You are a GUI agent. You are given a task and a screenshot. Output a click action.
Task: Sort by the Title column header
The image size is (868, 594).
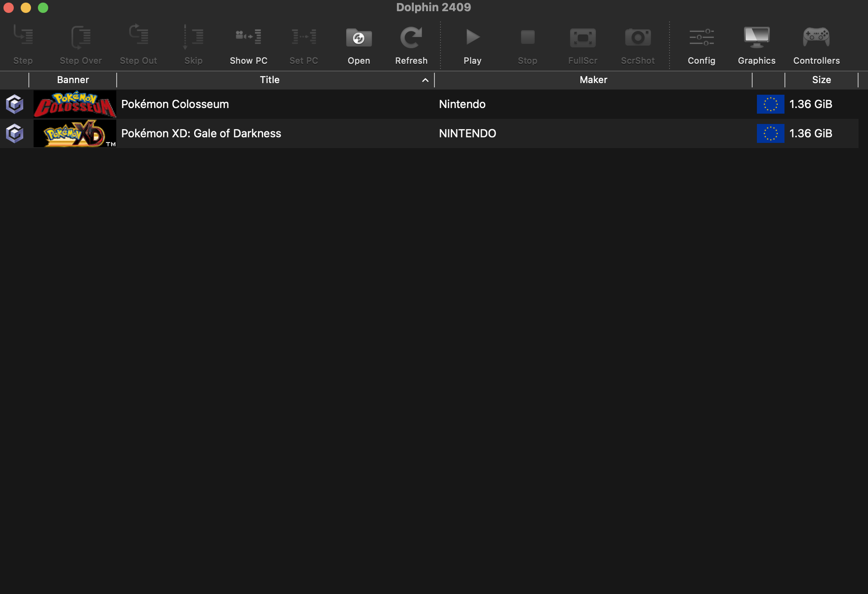coord(270,80)
